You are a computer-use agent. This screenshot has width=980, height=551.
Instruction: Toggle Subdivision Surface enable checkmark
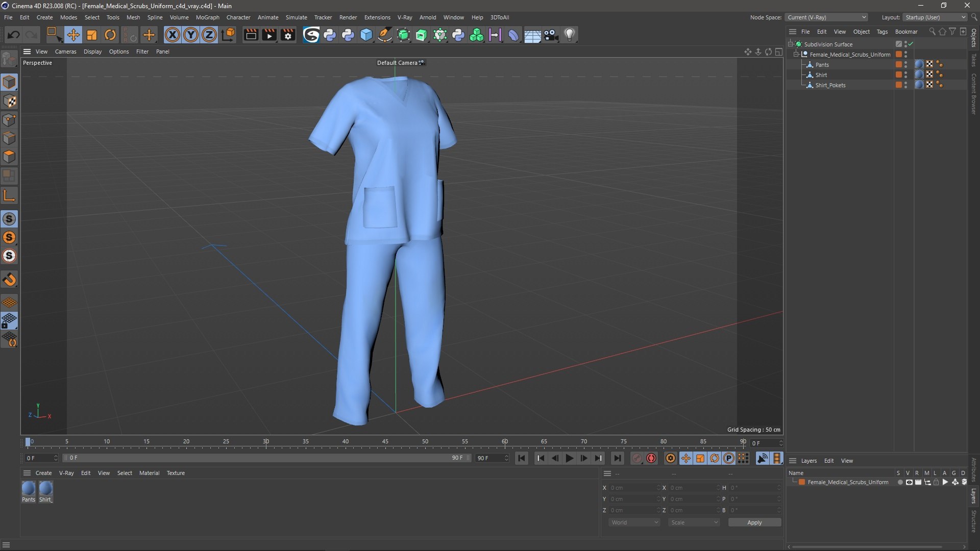click(x=911, y=44)
